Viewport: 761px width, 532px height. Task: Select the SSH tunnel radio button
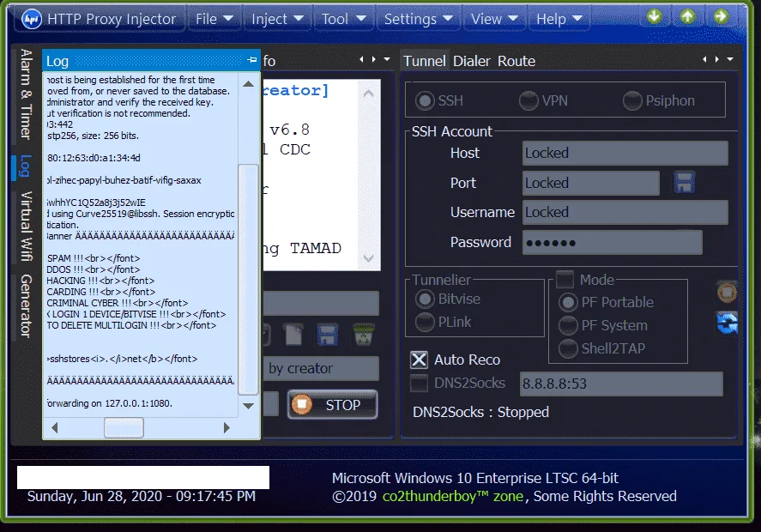(425, 100)
